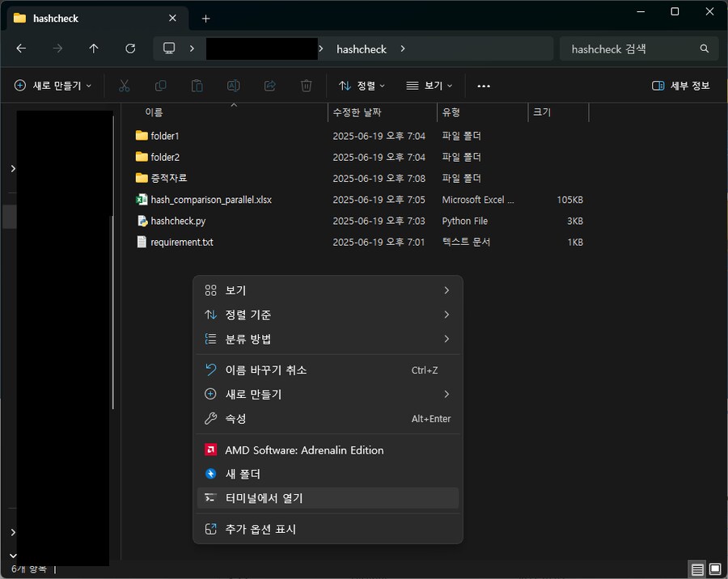Click the Excel icon of hash_comparison_parallel.xlsx

pyautogui.click(x=142, y=200)
